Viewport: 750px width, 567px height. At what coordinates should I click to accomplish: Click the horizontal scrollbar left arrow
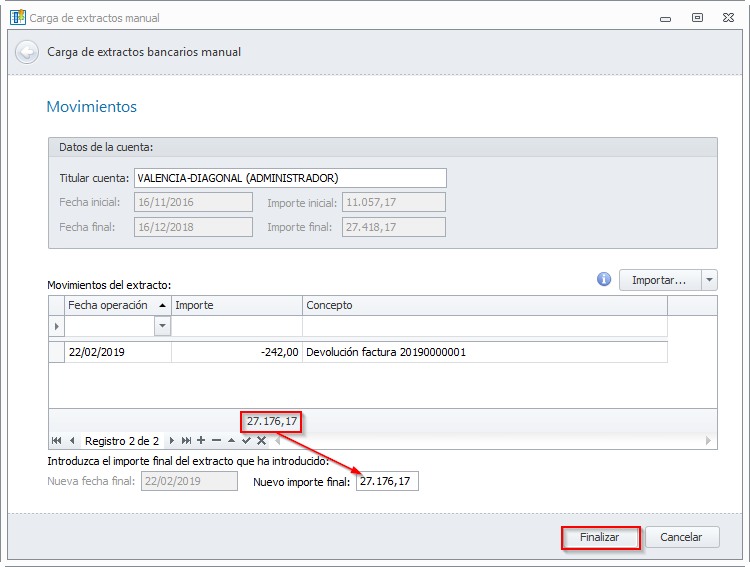pyautogui.click(x=277, y=441)
